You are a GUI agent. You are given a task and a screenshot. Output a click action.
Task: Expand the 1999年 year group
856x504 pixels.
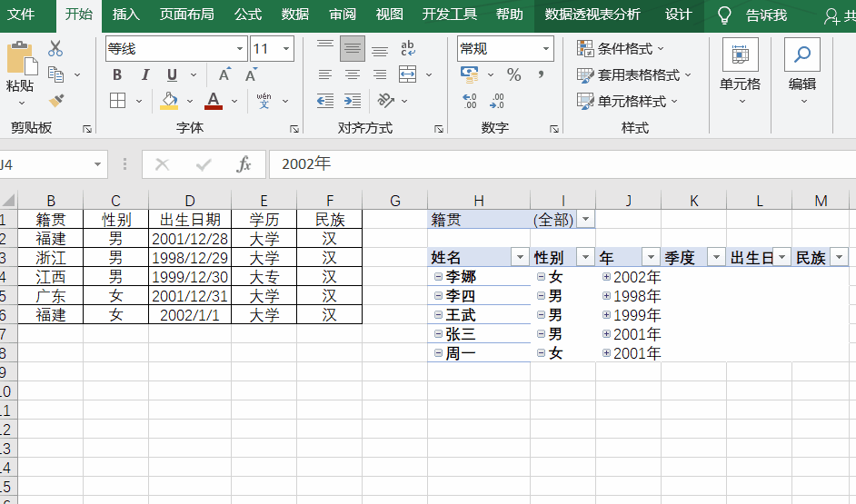[x=606, y=315]
